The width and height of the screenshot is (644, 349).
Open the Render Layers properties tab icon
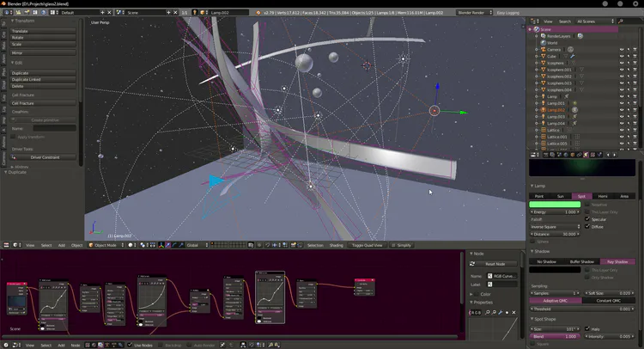click(553, 155)
